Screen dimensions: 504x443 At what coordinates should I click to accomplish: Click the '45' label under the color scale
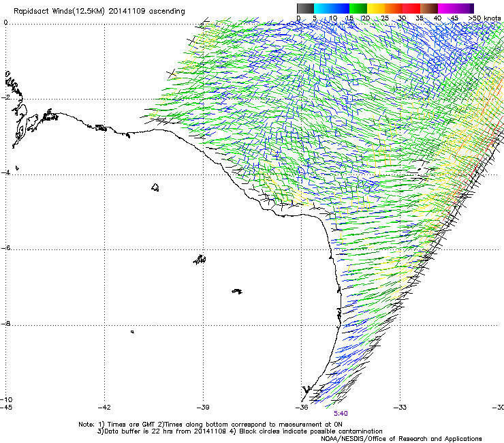click(454, 18)
